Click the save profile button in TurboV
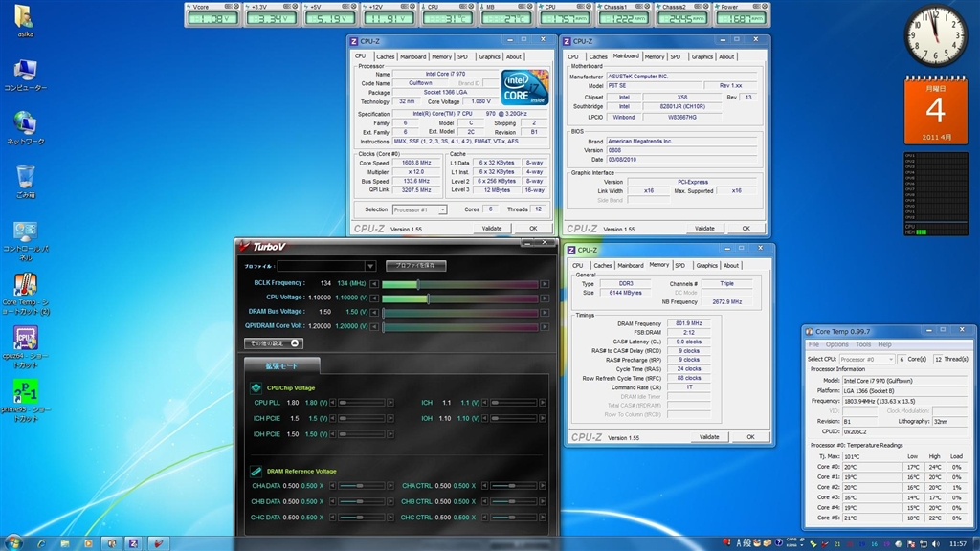The image size is (980, 551). pyautogui.click(x=415, y=266)
